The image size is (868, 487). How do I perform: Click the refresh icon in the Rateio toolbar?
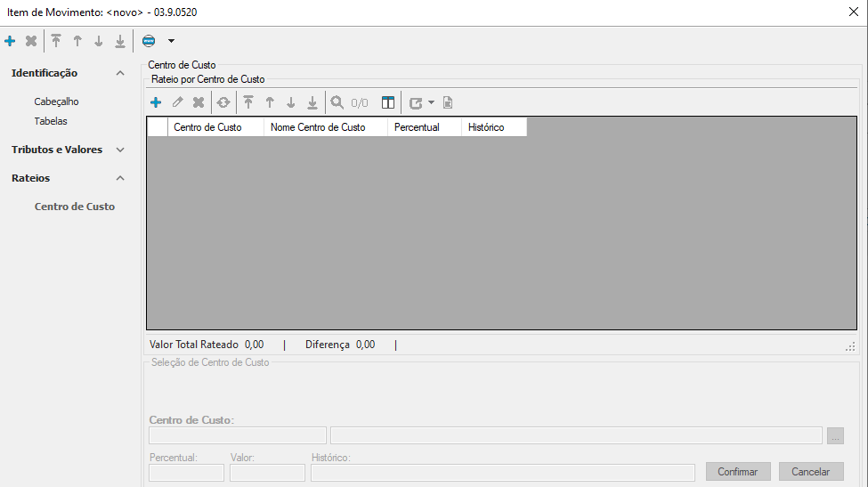(223, 102)
